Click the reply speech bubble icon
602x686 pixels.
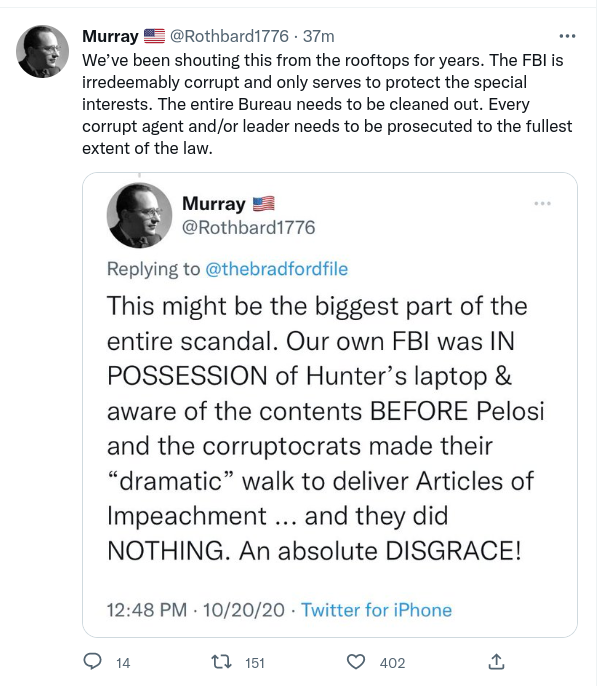point(93,662)
